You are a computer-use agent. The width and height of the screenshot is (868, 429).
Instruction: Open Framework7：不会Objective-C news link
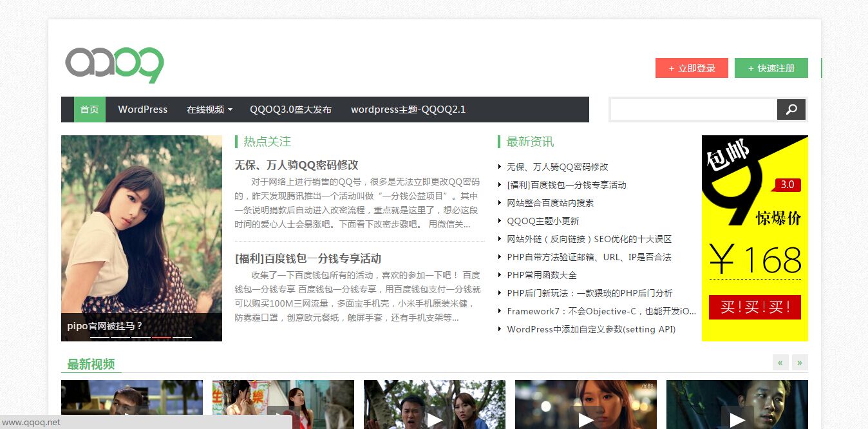[601, 311]
